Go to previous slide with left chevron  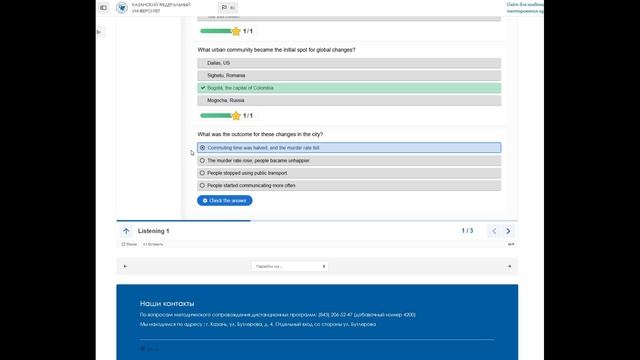494,231
